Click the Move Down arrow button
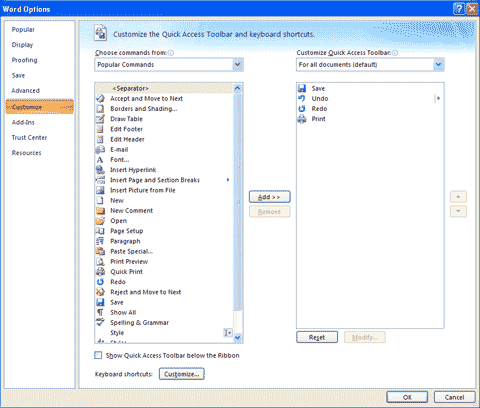Image resolution: width=480 pixels, height=408 pixels. [x=458, y=211]
